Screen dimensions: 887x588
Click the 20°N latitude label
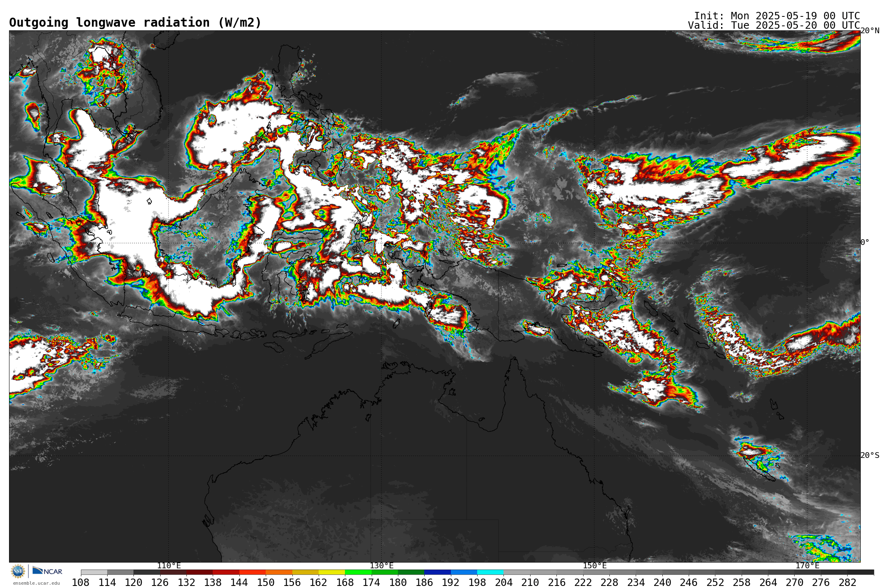tap(870, 31)
